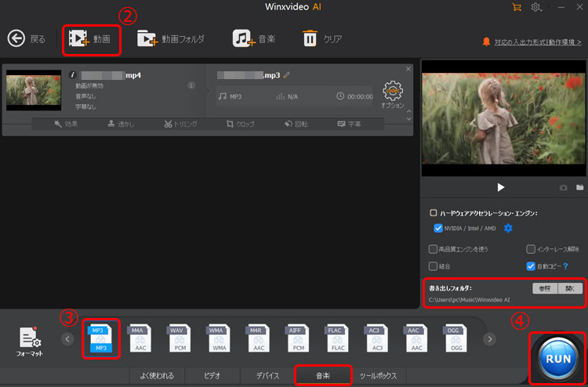Uncheck the NVIDIA / Intel / AMD checkbox
Image resolution: width=588 pixels, height=387 pixels.
(438, 228)
